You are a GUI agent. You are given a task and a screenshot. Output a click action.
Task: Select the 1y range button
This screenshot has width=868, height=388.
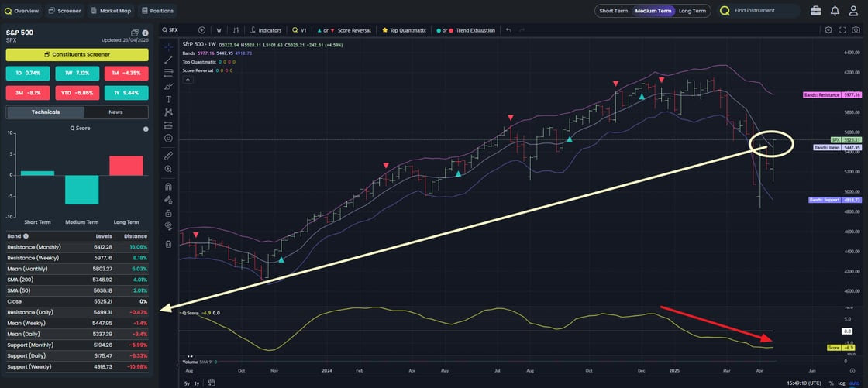click(x=198, y=383)
